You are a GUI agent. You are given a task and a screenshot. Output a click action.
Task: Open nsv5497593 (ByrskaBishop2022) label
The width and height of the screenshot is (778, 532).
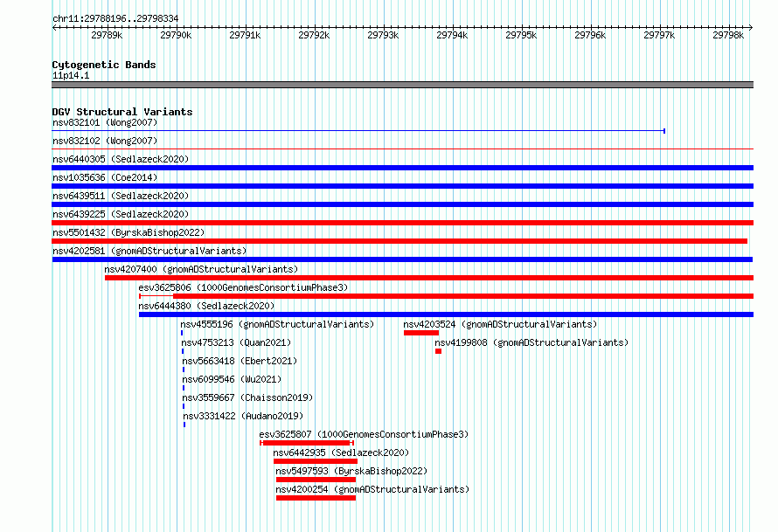[x=351, y=471]
